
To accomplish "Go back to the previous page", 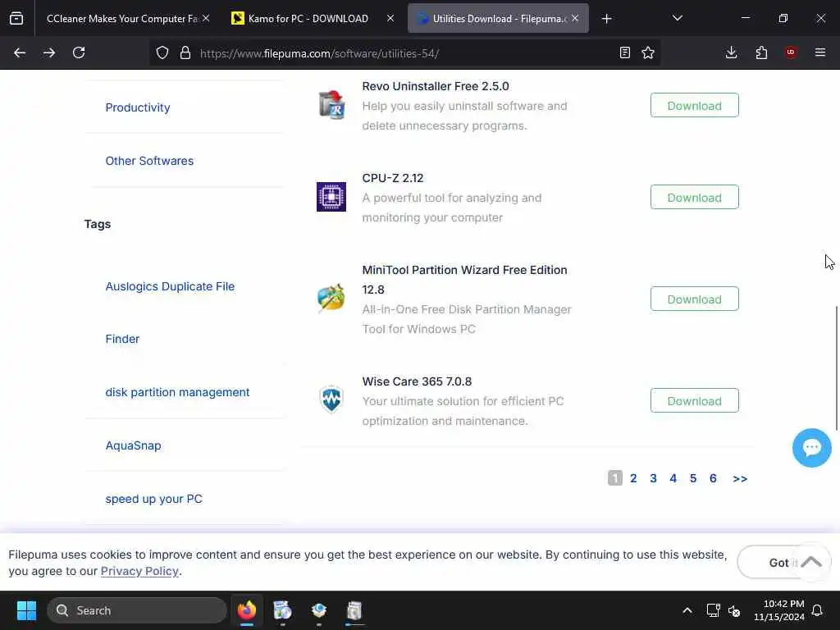I will pyautogui.click(x=20, y=52).
